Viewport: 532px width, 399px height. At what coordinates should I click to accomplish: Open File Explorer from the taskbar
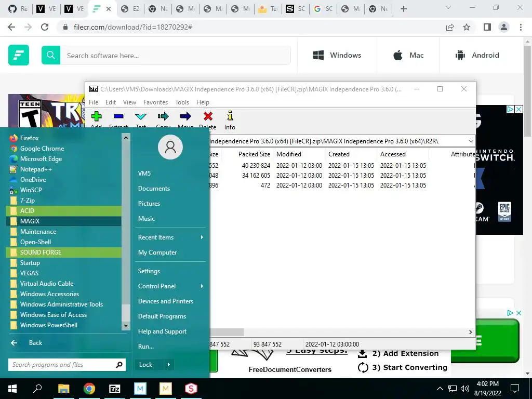pyautogui.click(x=64, y=389)
